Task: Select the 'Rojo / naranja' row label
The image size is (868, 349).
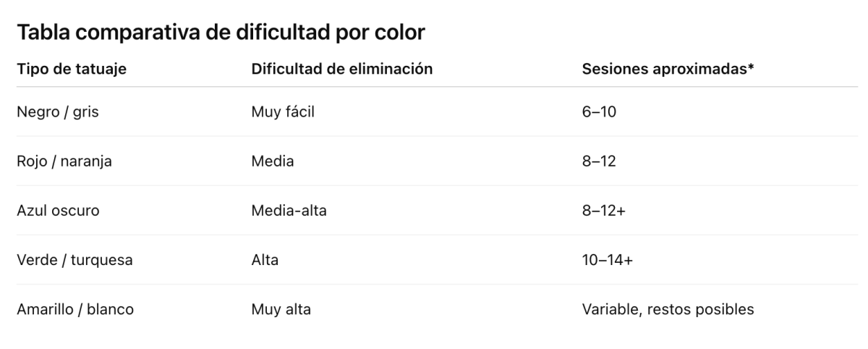Action: tap(64, 161)
